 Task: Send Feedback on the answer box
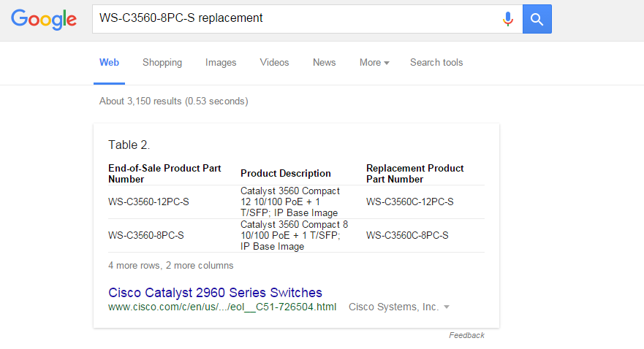coord(466,335)
